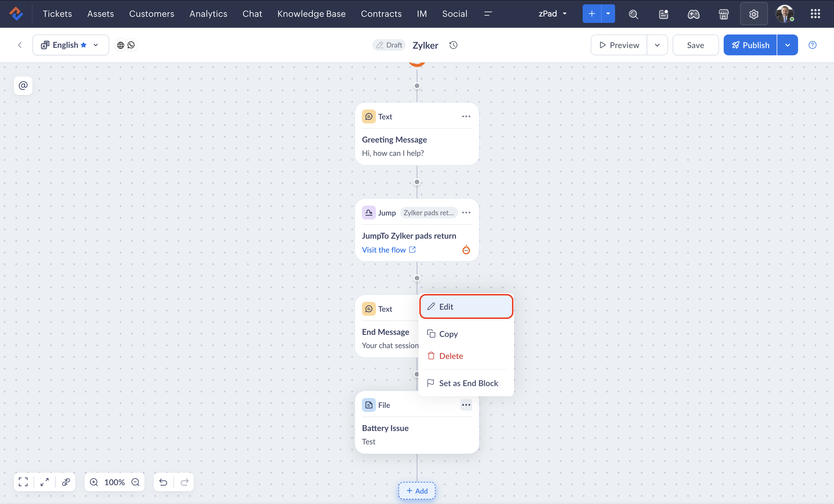The height and width of the screenshot is (504, 834).
Task: Open the settings gear icon
Action: [753, 14]
